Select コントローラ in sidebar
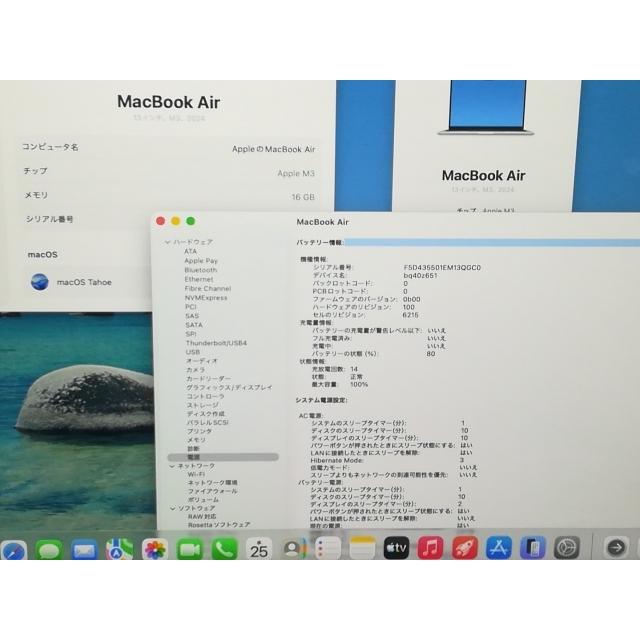The height and width of the screenshot is (640, 640). tap(206, 396)
